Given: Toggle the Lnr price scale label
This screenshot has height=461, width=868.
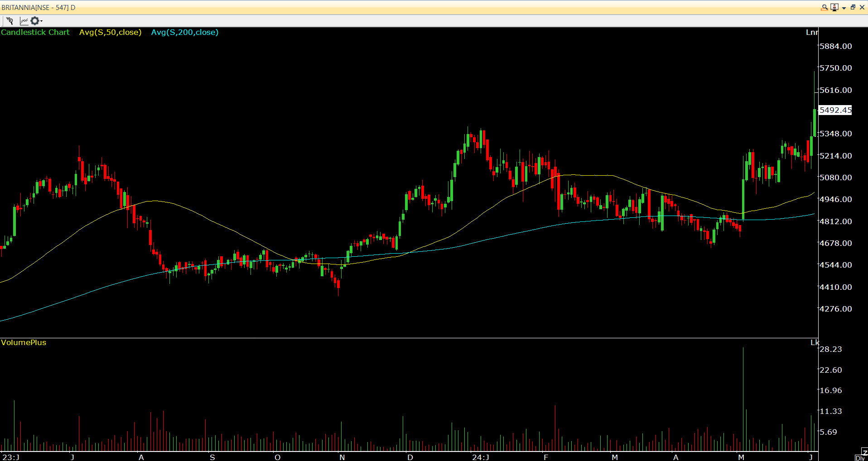Looking at the screenshot, I should (x=812, y=32).
